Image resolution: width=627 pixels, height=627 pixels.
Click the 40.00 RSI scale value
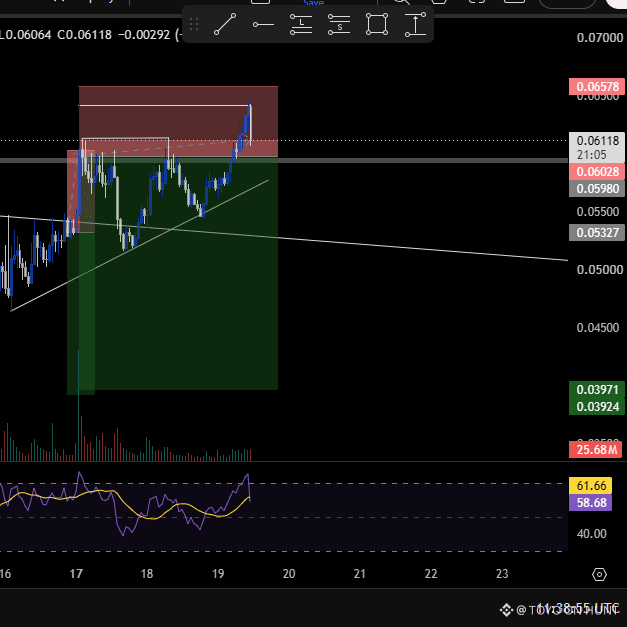pyautogui.click(x=591, y=533)
